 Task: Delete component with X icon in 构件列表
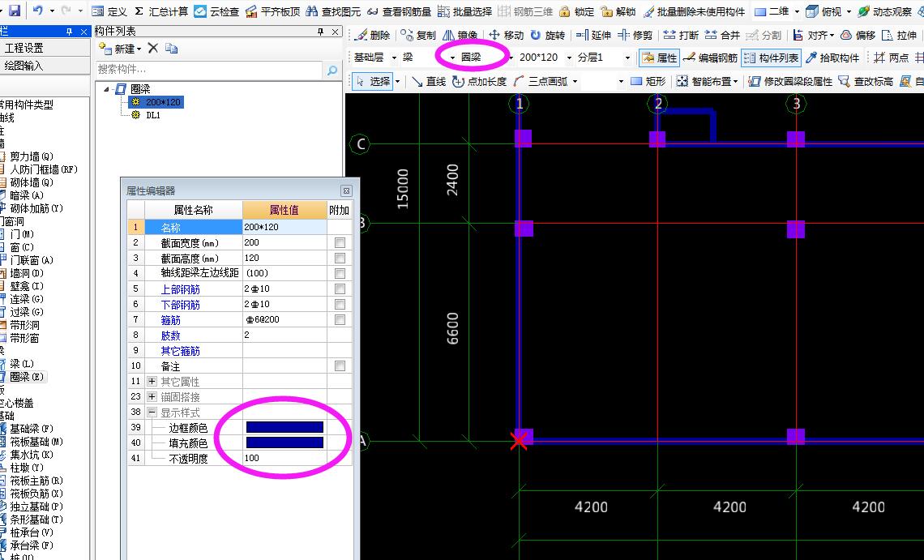(152, 49)
